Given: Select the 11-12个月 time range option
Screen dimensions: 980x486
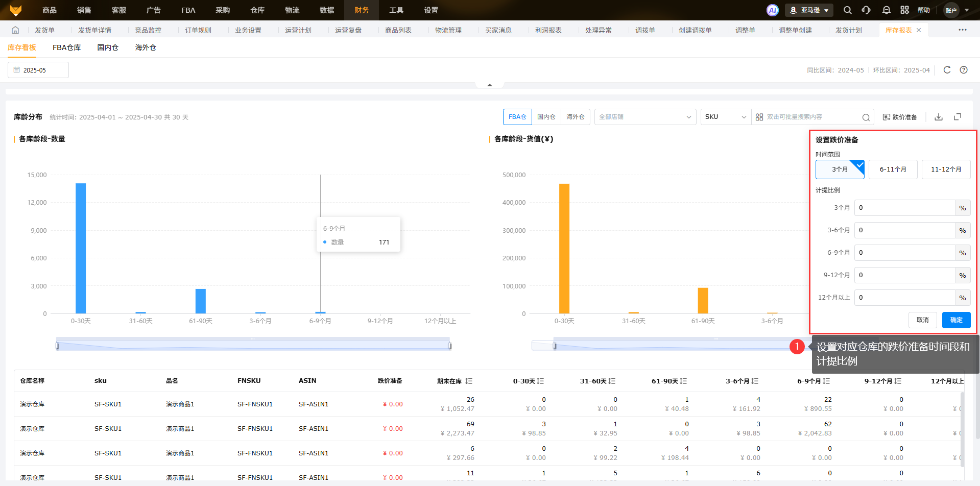Looking at the screenshot, I should 946,169.
